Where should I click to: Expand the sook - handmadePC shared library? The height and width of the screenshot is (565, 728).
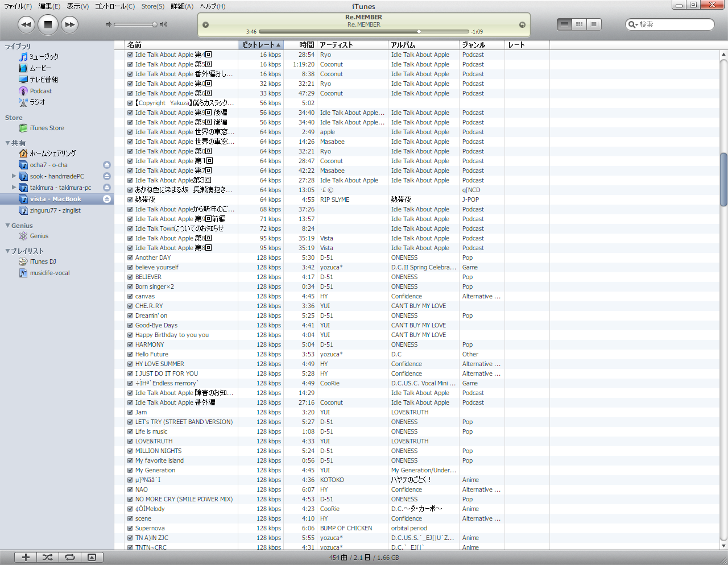coord(14,176)
